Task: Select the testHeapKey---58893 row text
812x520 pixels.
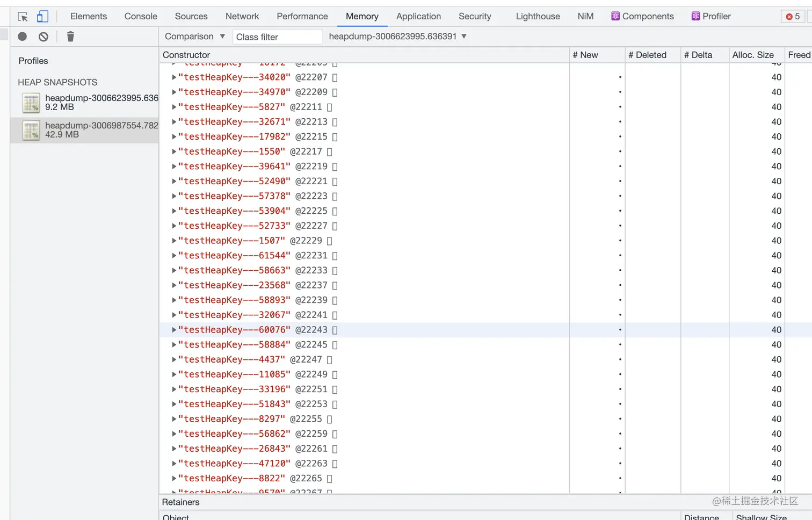Action: point(234,300)
